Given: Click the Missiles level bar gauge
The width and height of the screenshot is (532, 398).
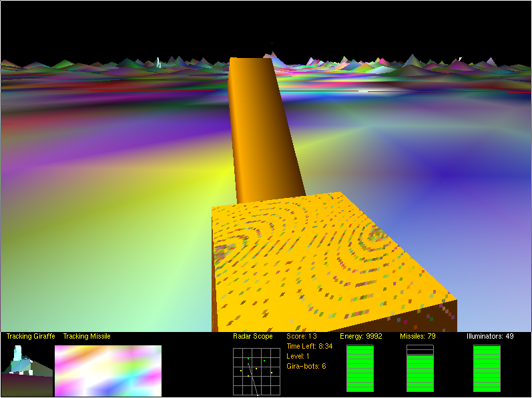Looking at the screenshot, I should (x=420, y=369).
